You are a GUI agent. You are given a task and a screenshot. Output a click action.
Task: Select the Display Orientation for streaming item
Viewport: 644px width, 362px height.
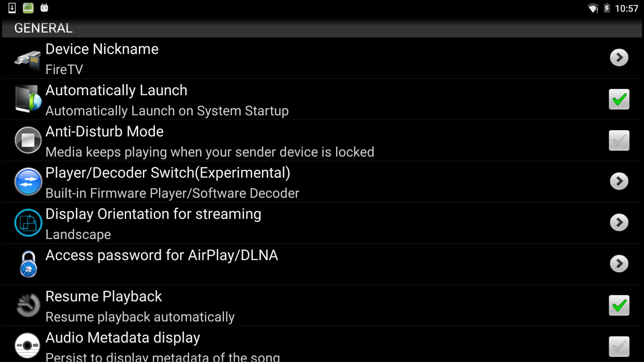tap(153, 214)
